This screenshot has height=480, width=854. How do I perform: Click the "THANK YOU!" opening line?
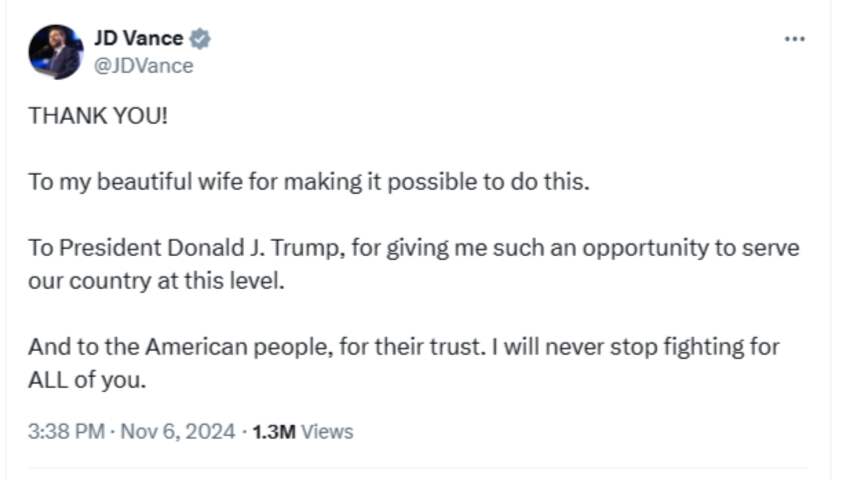[x=98, y=116]
